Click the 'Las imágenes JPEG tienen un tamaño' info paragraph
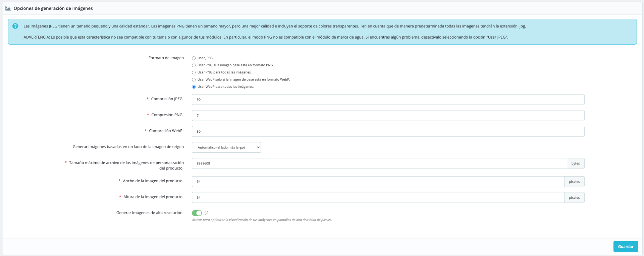This screenshot has height=256, width=644. tap(275, 26)
